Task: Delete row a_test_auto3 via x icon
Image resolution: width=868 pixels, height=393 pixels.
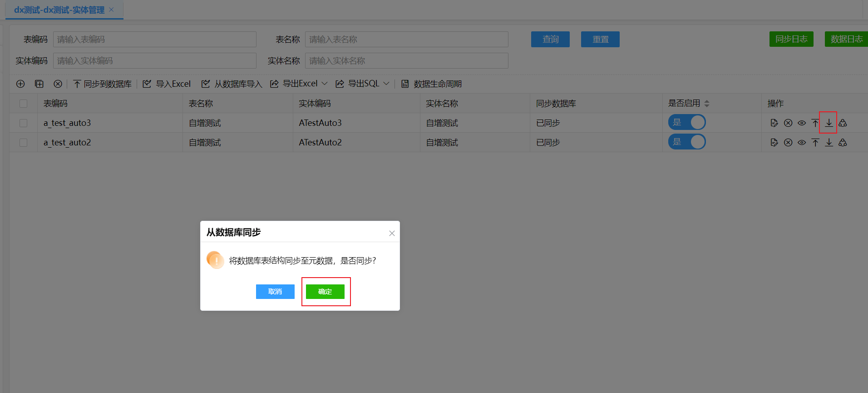Action: tap(788, 123)
